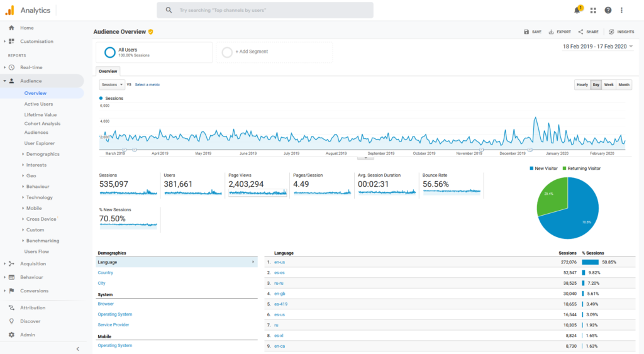The width and height of the screenshot is (644, 354).
Task: Click the help question mark icon
Action: [x=608, y=10]
